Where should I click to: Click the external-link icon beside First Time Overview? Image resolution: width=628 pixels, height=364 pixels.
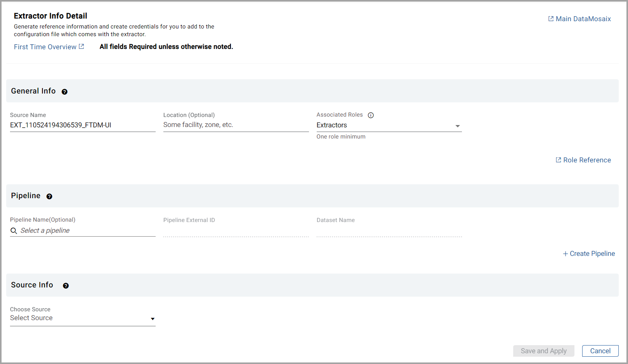tap(81, 47)
